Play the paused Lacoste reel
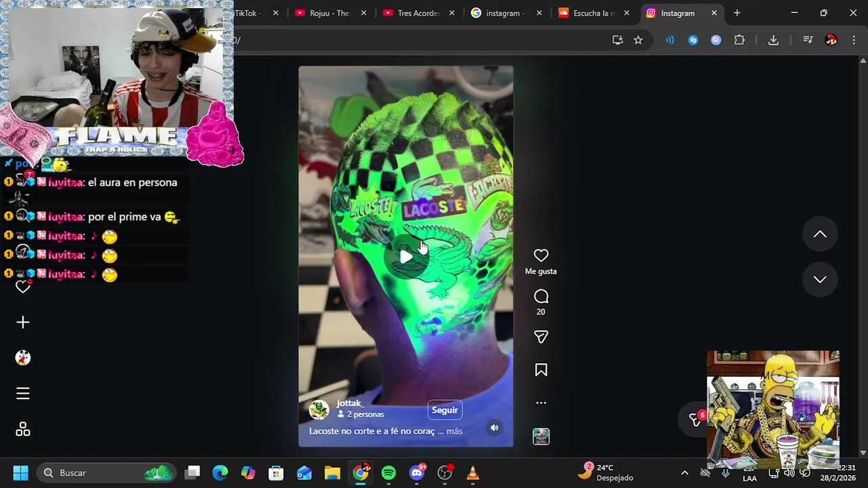 [x=406, y=256]
